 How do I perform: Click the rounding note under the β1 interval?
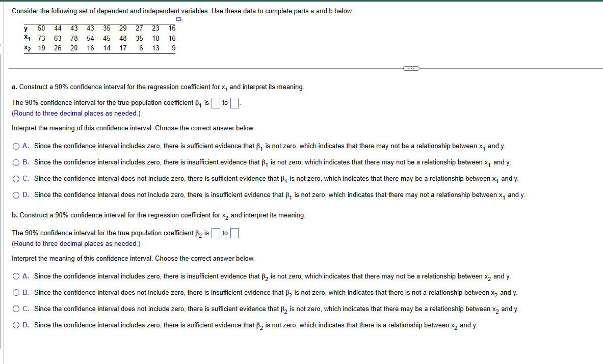click(x=76, y=113)
